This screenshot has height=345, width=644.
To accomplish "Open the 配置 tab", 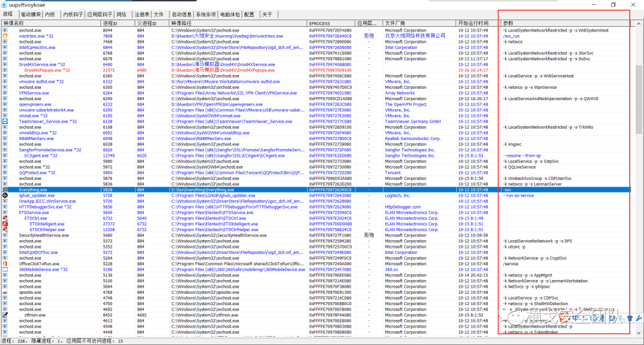I will coord(249,14).
